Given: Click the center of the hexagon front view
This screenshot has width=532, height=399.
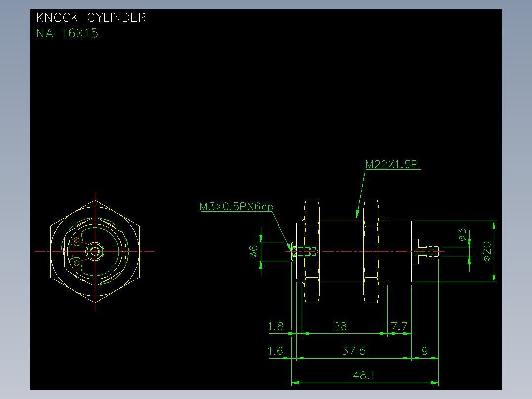Looking at the screenshot, I should click(x=95, y=252).
